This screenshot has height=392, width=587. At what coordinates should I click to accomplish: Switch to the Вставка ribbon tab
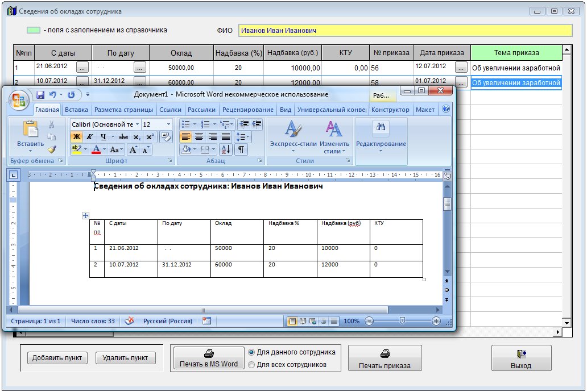[x=76, y=110]
